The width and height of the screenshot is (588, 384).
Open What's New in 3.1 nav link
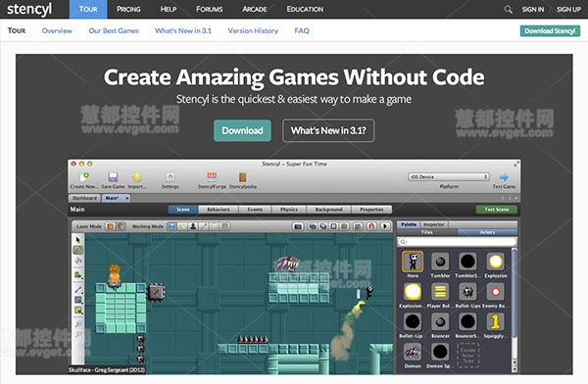point(183,30)
